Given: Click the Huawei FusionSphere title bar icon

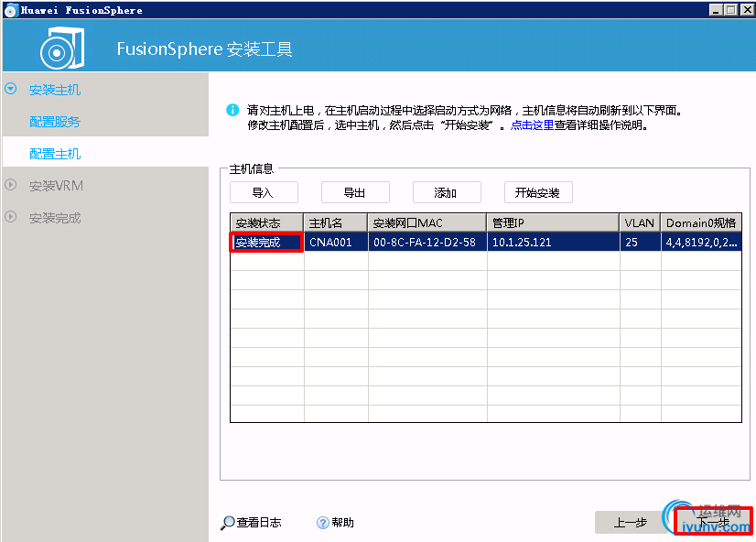Looking at the screenshot, I should click(x=11, y=11).
